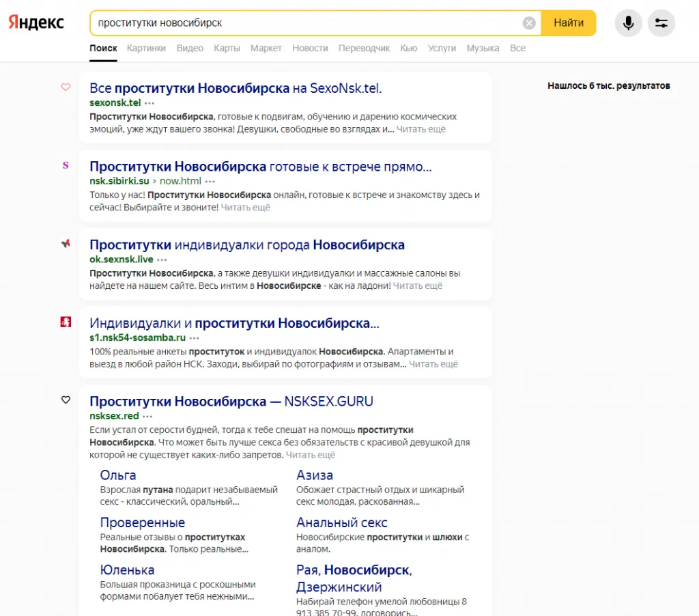The image size is (699, 616).
Task: Open the Юленька sitelink
Action: click(x=128, y=570)
